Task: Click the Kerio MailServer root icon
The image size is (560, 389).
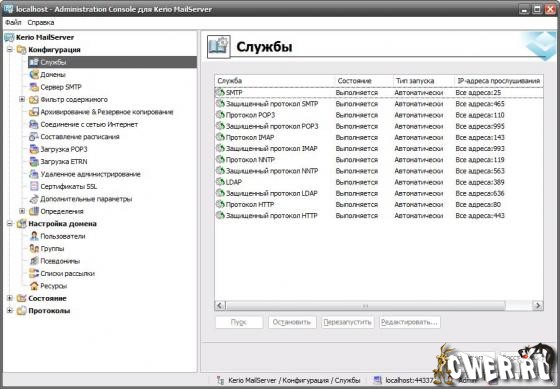Action: (x=9, y=37)
